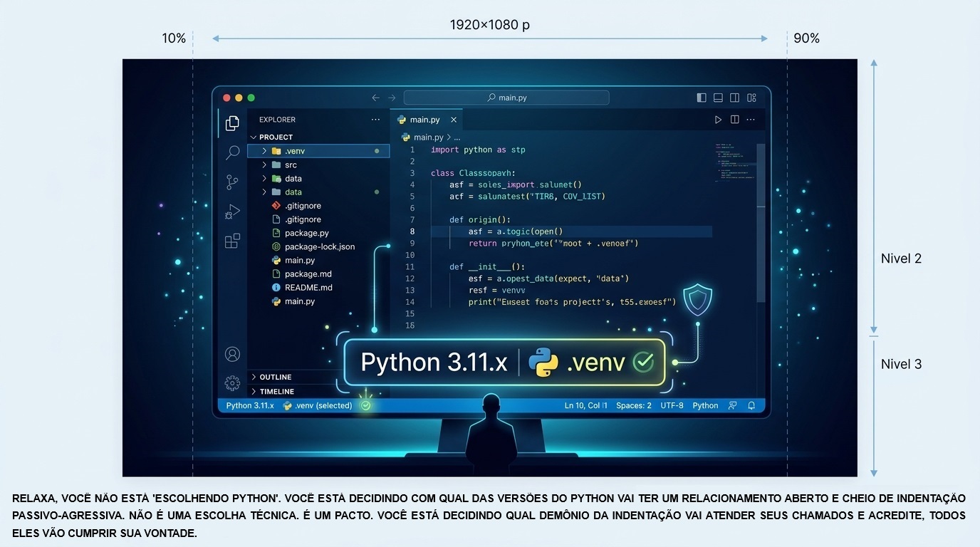The image size is (980, 547).
Task: Expand the data folder marked with a green dot
Action: (318, 192)
